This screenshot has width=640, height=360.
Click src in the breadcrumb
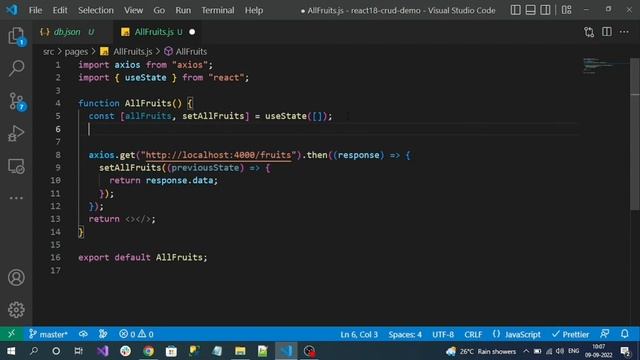pyautogui.click(x=49, y=51)
